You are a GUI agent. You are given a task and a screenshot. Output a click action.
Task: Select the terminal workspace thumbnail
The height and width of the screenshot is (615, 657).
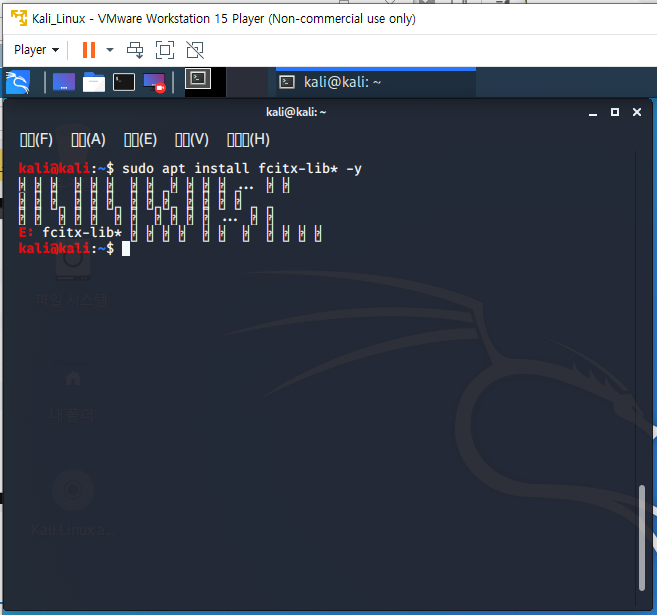(198, 79)
